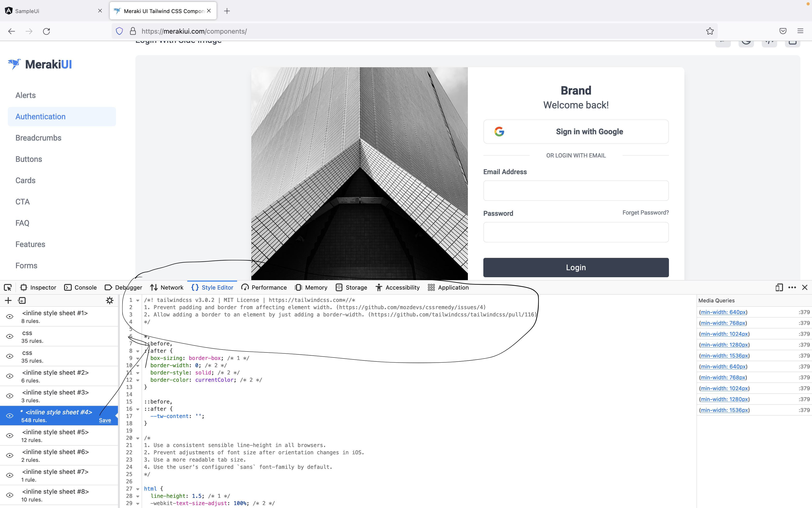Screen dimensions: 812x508
Task: Toggle visibility of inline style sheet #4
Action: coord(10,416)
